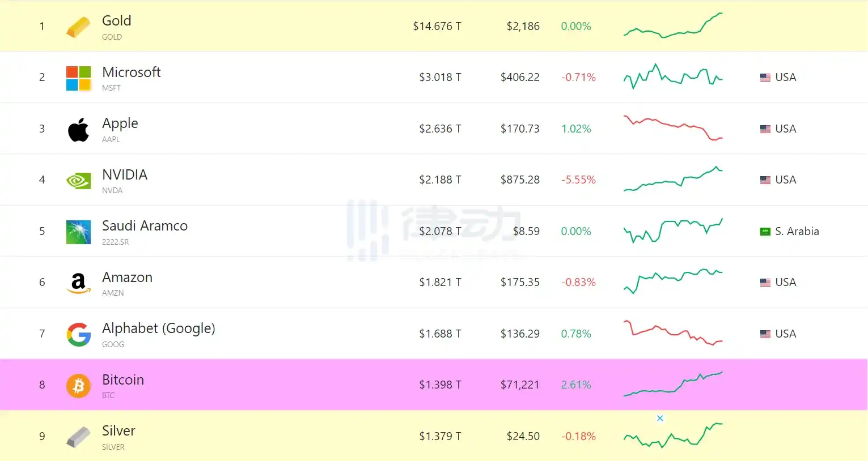Open the Alphabet (Google) link
This screenshot has height=461, width=868.
(x=158, y=328)
